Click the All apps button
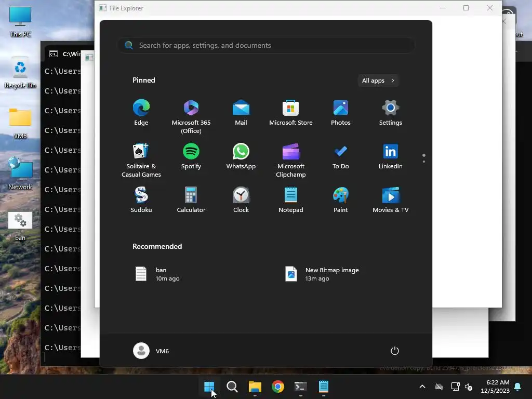 point(378,81)
